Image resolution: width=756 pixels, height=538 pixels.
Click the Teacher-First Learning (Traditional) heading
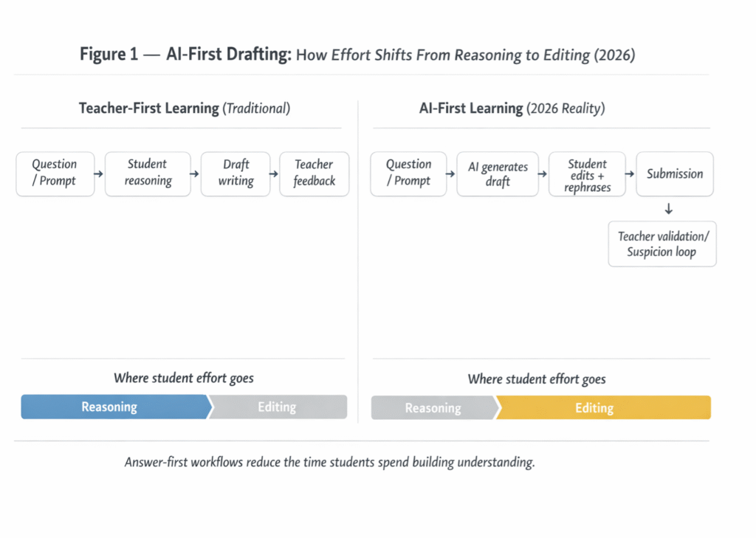[x=185, y=108]
